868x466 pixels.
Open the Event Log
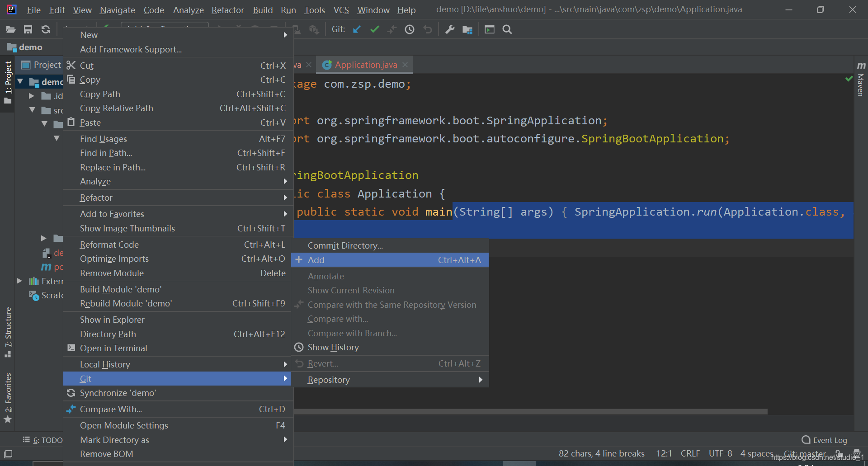pyautogui.click(x=825, y=440)
